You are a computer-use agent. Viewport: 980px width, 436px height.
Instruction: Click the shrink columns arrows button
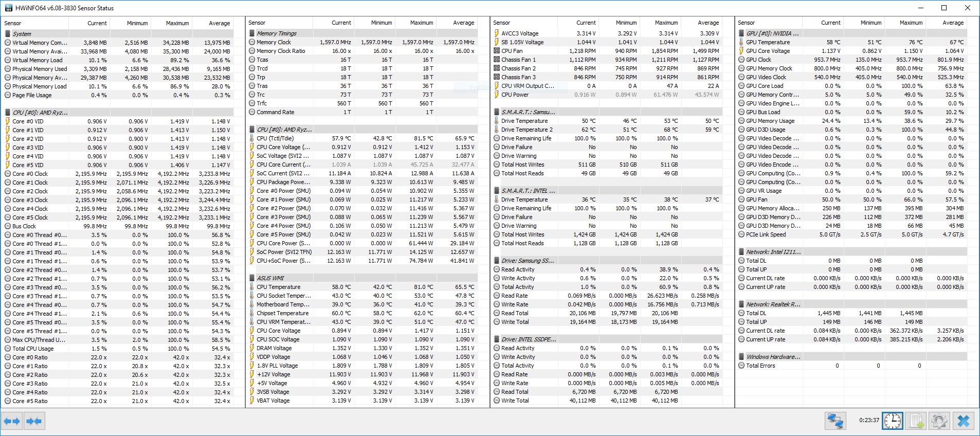tap(34, 421)
